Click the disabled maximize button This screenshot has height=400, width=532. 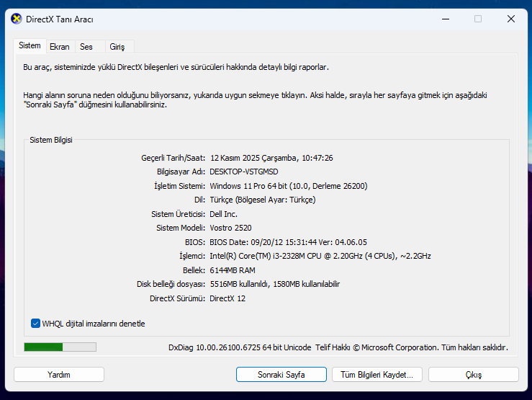pos(478,19)
